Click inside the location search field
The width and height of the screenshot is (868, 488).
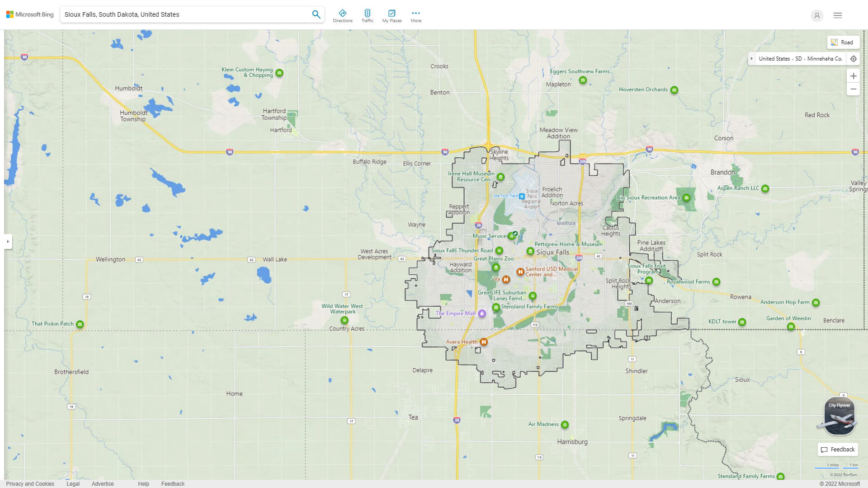(181, 14)
